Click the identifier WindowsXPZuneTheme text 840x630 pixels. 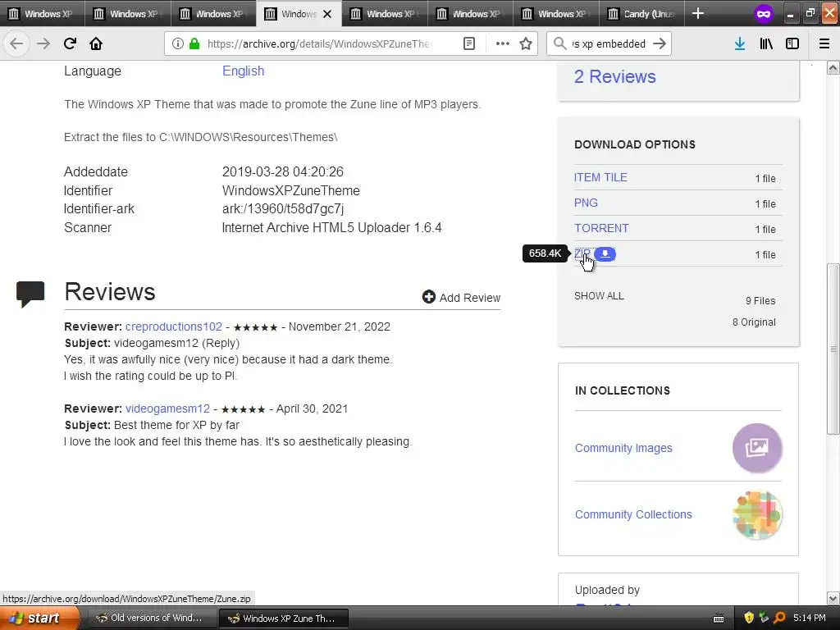(x=291, y=190)
